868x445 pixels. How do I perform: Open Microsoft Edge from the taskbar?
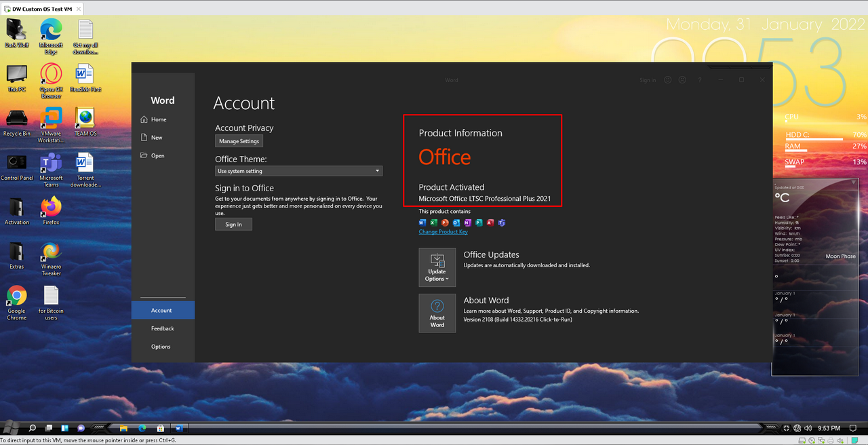click(x=142, y=429)
